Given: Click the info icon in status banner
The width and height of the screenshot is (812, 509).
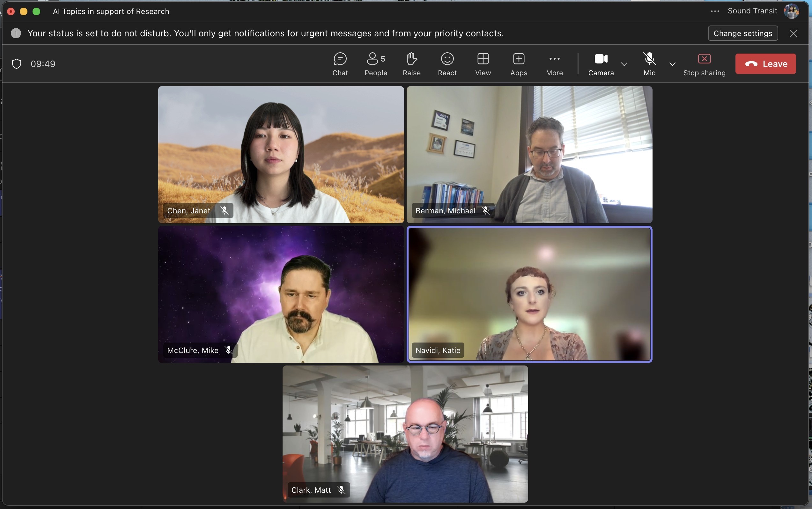Looking at the screenshot, I should coord(16,33).
